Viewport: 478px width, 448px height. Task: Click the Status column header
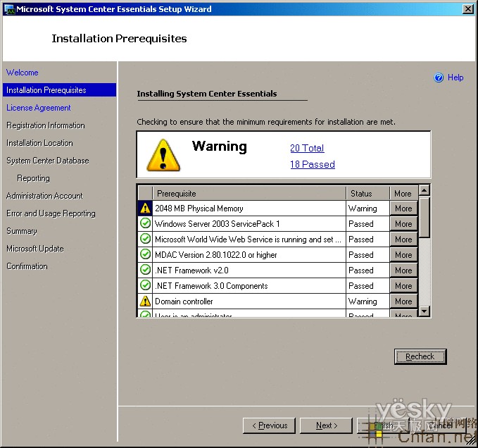click(x=368, y=193)
